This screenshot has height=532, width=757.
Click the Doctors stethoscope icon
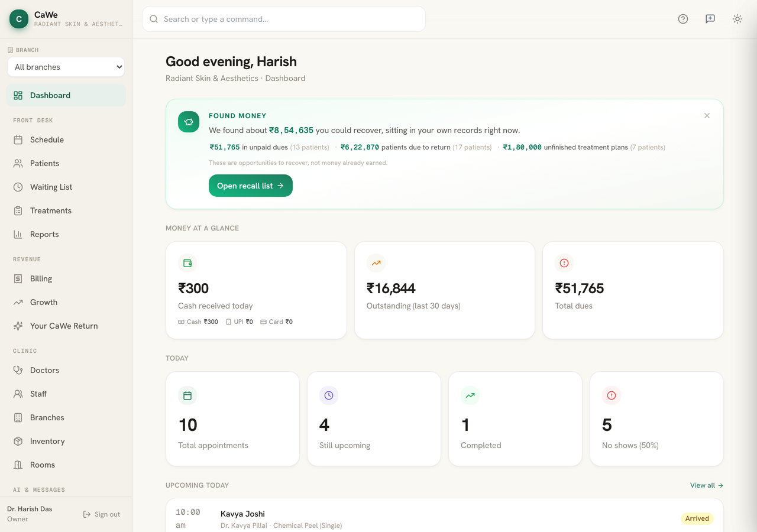coord(18,370)
